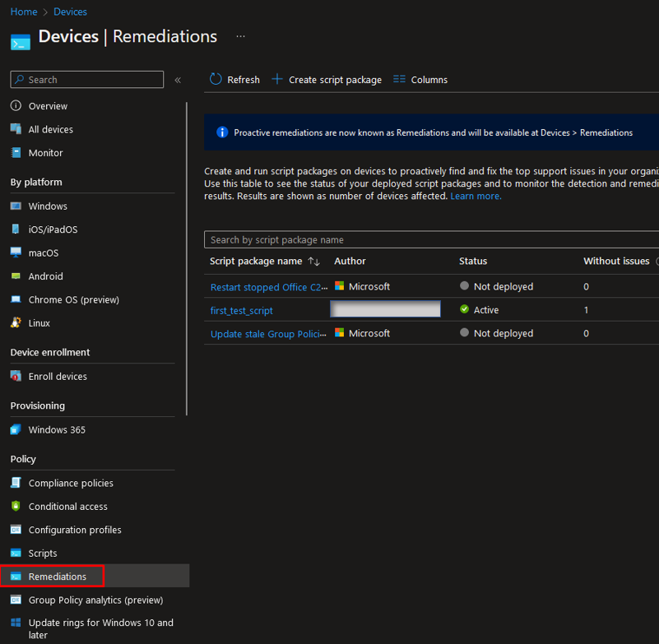Screen dimensions: 659x644
Task: Click the Windows platform icon
Action: [16, 206]
